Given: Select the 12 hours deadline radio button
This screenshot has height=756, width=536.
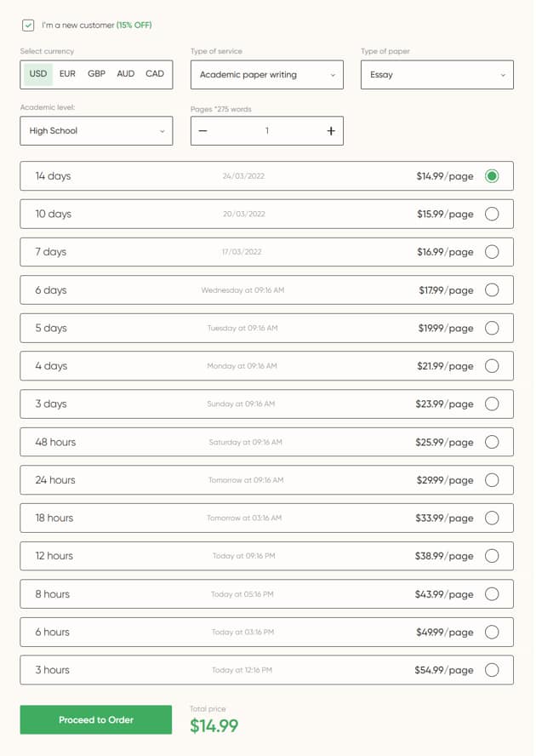Looking at the screenshot, I should click(492, 556).
